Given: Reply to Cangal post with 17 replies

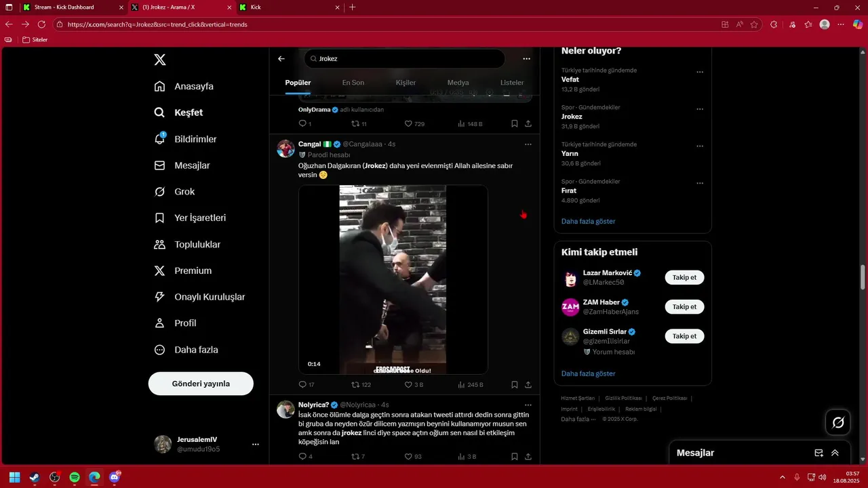Looking at the screenshot, I should [x=307, y=384].
